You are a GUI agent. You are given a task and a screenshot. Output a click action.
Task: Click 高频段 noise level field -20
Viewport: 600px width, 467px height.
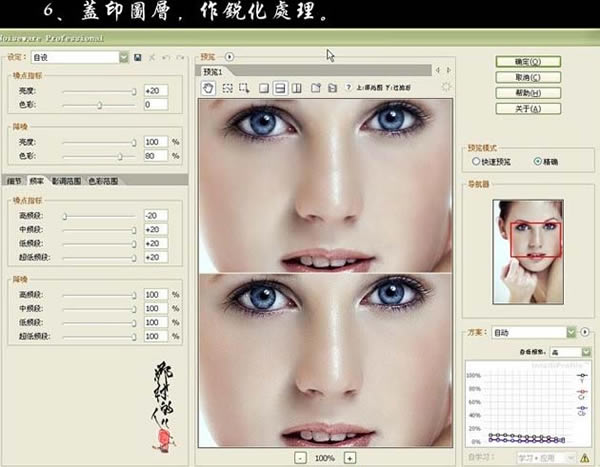[x=156, y=216]
